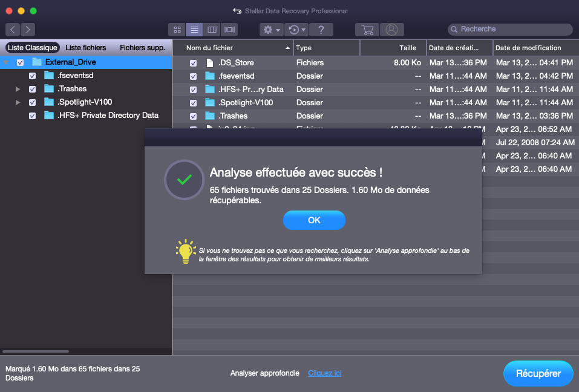Switch to cover flow view
Viewport: 579px width, 392px height.
click(x=229, y=30)
